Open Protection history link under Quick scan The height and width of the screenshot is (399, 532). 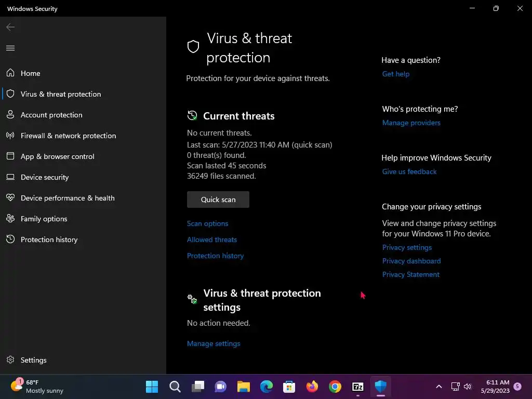(215, 256)
